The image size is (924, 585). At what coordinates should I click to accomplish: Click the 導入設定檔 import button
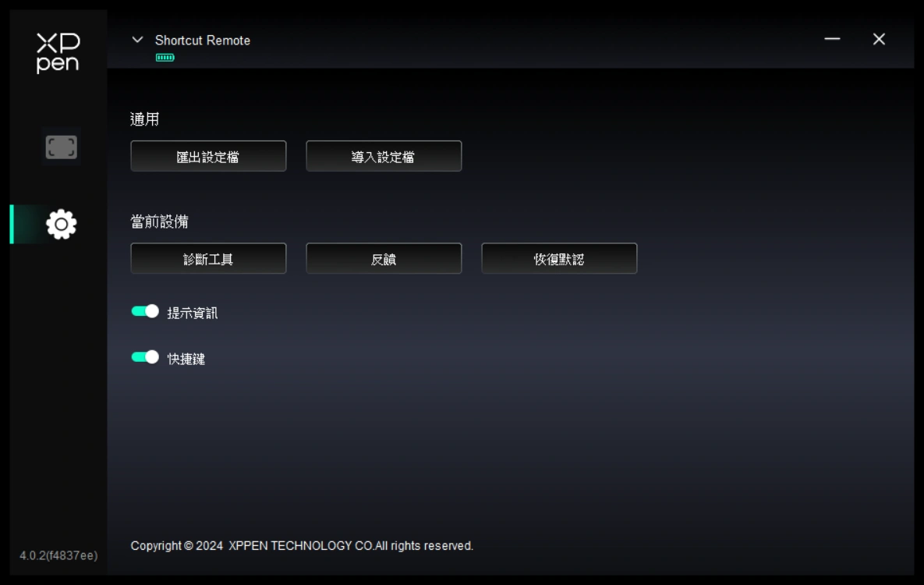pos(384,156)
